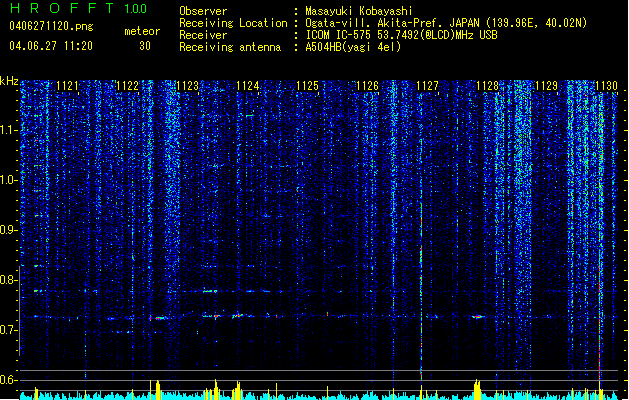This screenshot has width=629, height=400.
Task: Click the 1128 time marker
Action: pyautogui.click(x=487, y=86)
